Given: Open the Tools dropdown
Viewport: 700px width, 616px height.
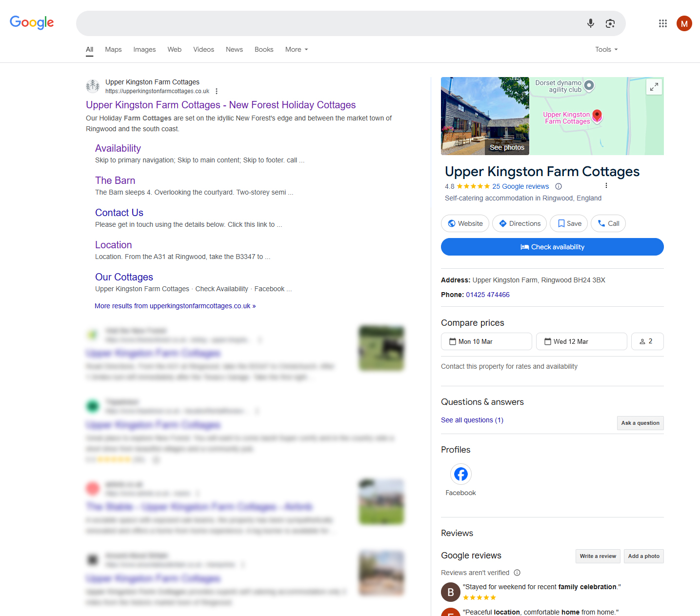Looking at the screenshot, I should [x=606, y=49].
